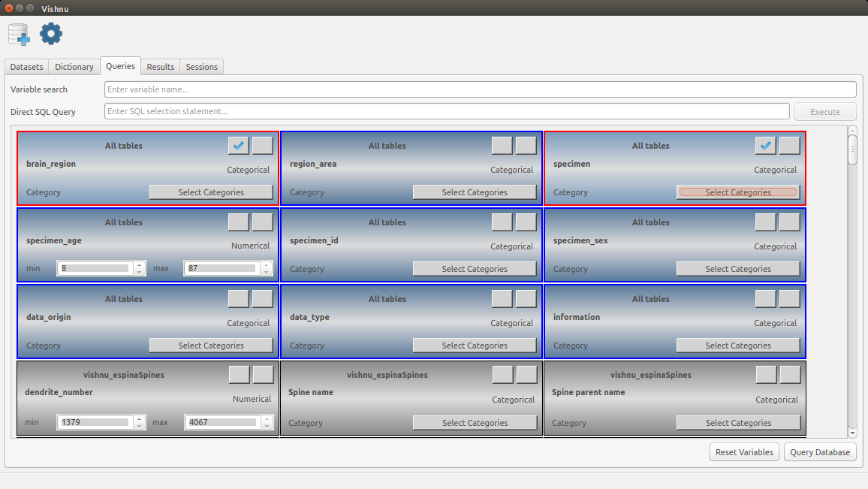Open settings with the gear icon
This screenshot has width=868, height=489.
click(51, 34)
